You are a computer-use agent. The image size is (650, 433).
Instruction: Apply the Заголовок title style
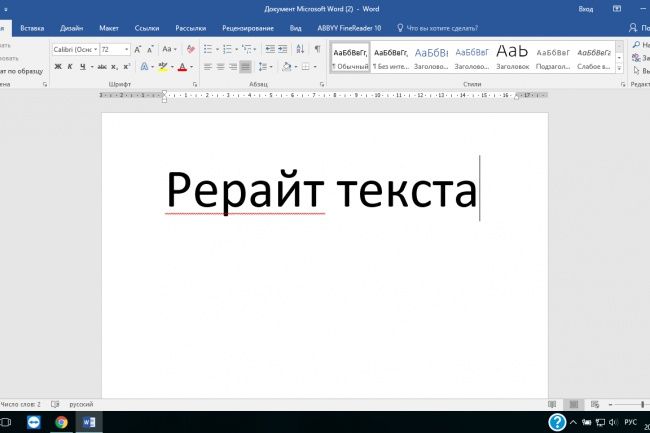click(512, 57)
